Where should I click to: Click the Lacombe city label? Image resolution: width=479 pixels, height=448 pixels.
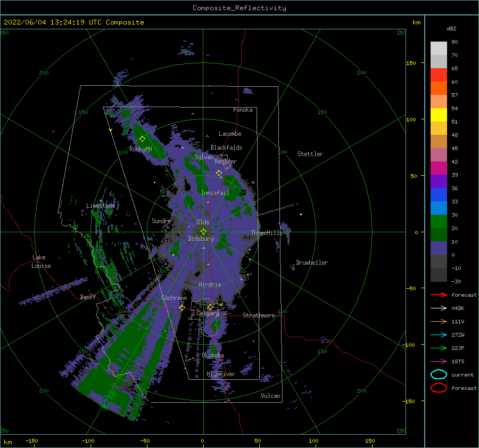230,134
